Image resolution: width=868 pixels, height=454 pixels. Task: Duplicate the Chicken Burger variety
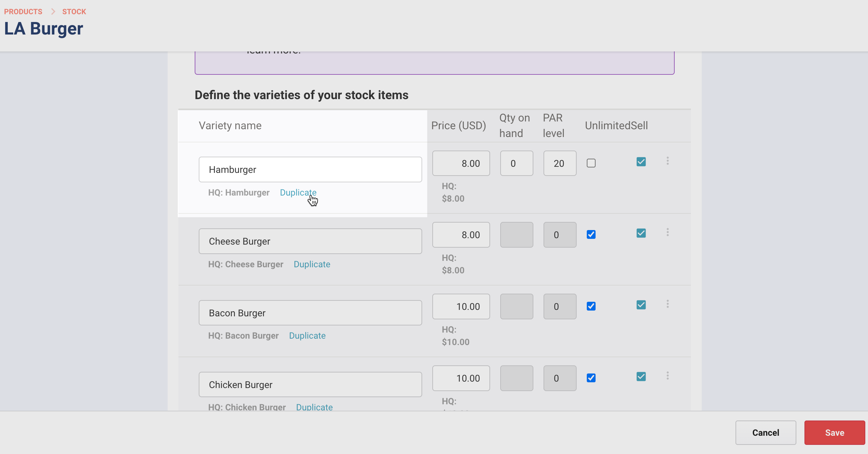tap(314, 407)
